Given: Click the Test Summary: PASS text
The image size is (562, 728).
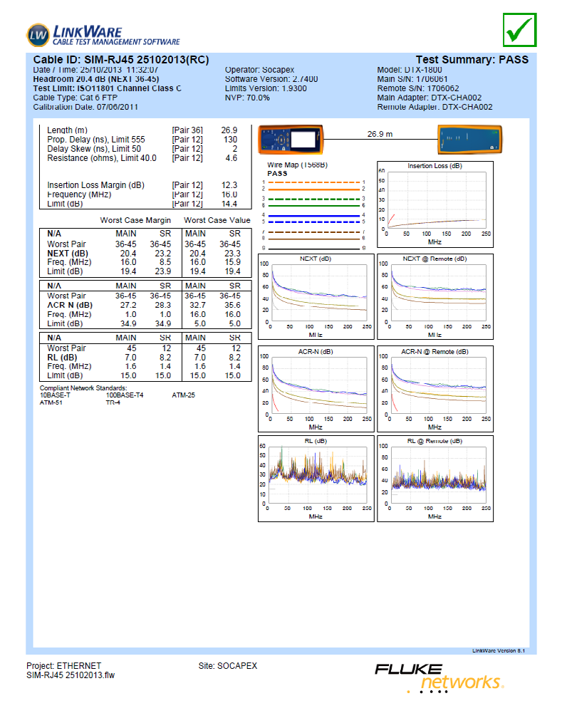Looking at the screenshot, I should coord(472,60).
